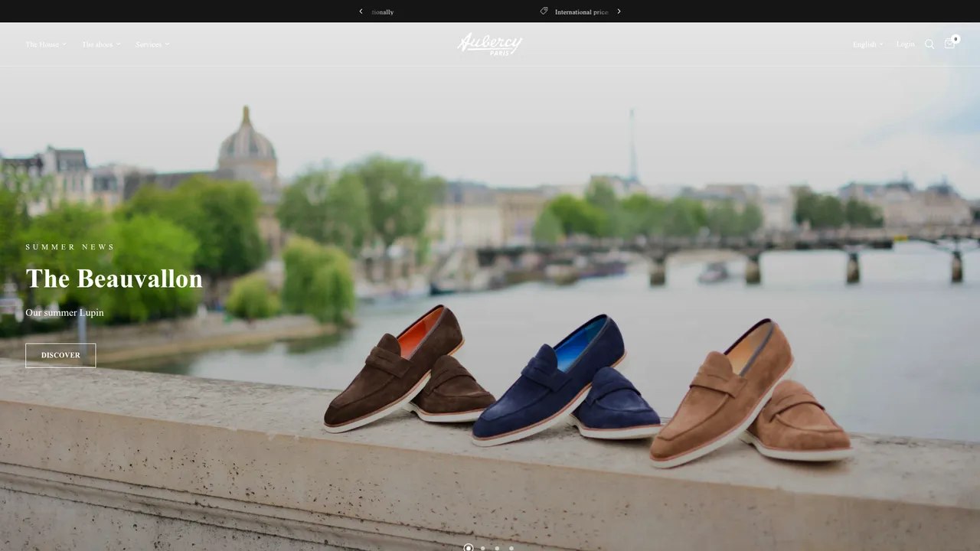Click the heading The Beauvallon
Image resolution: width=980 pixels, height=551 pixels.
click(x=114, y=279)
